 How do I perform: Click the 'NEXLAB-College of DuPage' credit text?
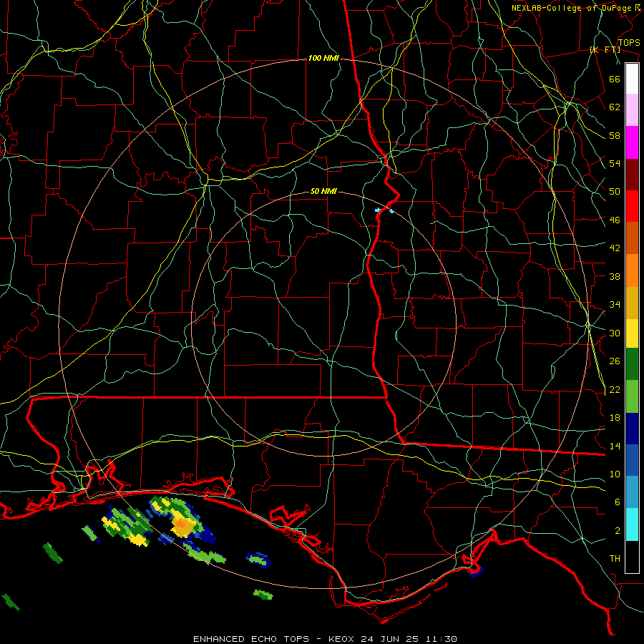pos(572,8)
